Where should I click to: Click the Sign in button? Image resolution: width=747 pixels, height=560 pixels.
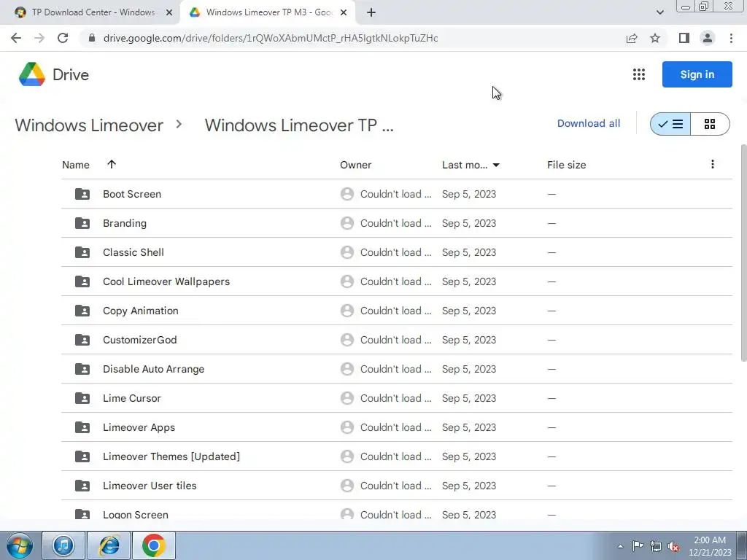(697, 74)
